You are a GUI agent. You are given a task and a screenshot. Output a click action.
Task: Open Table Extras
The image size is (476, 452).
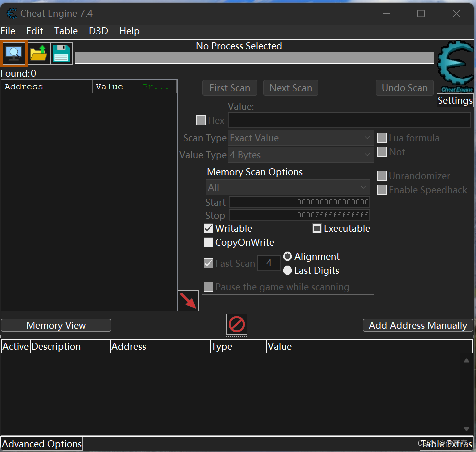tap(446, 444)
